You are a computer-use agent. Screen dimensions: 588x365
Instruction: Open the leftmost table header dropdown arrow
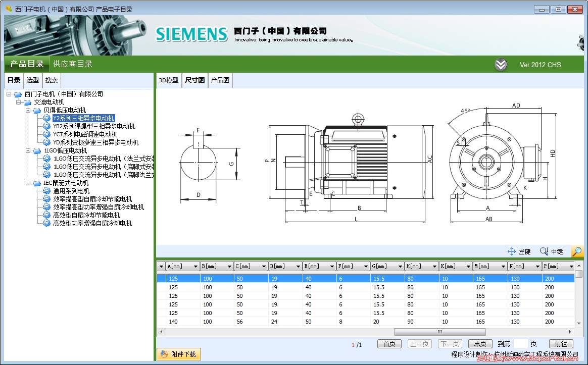click(161, 266)
